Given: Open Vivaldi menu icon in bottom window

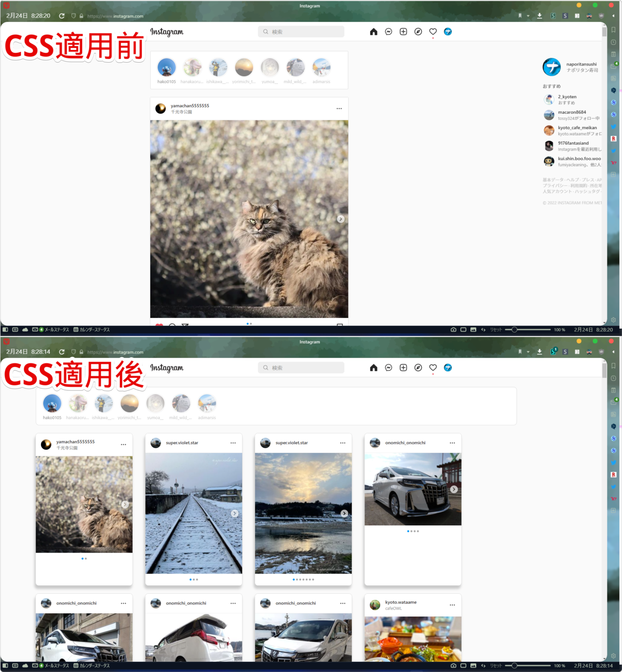Looking at the screenshot, I should click(6, 341).
